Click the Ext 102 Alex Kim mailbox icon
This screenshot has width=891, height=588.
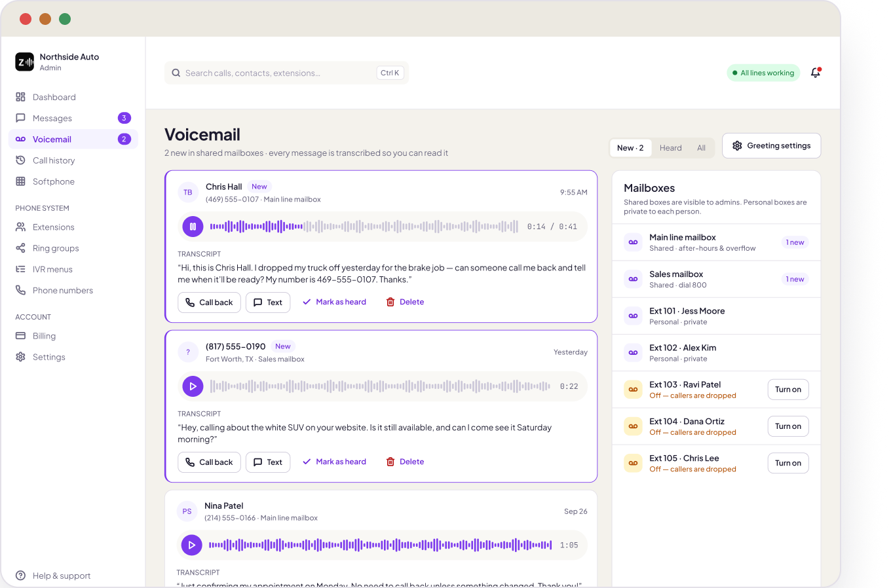[x=633, y=352]
